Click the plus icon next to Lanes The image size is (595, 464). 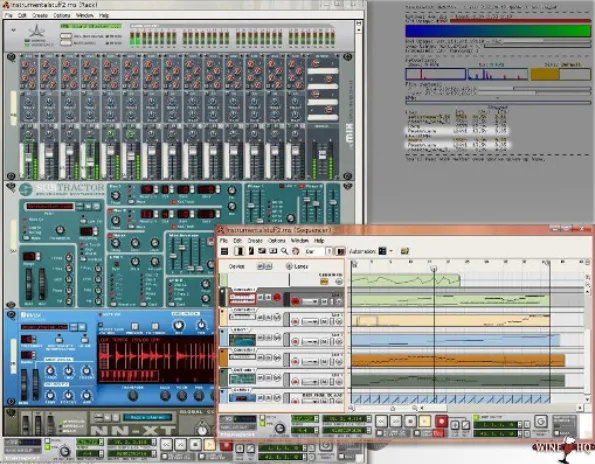click(x=289, y=266)
